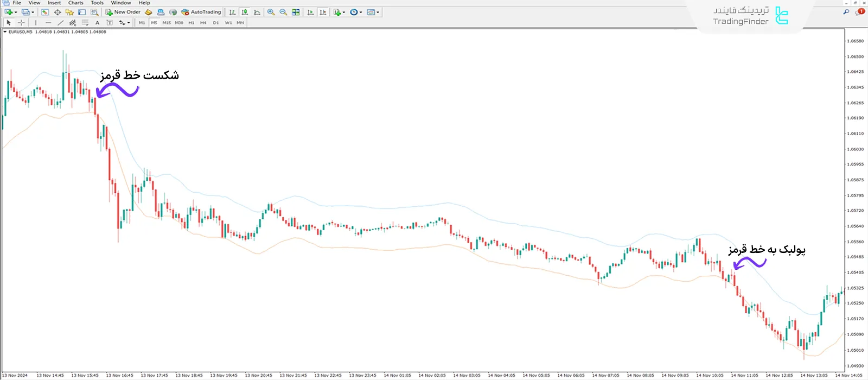Image resolution: width=868 pixels, height=380 pixels.
Task: Open the red notification bubble icon
Action: [860, 11]
